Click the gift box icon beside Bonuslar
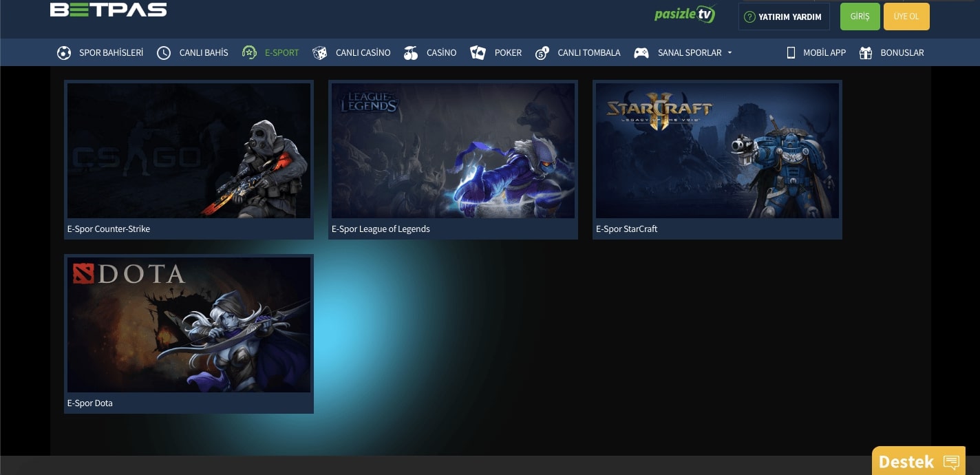 point(866,53)
